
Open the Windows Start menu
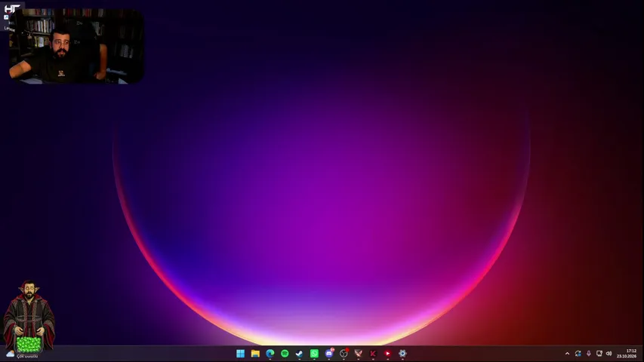240,354
